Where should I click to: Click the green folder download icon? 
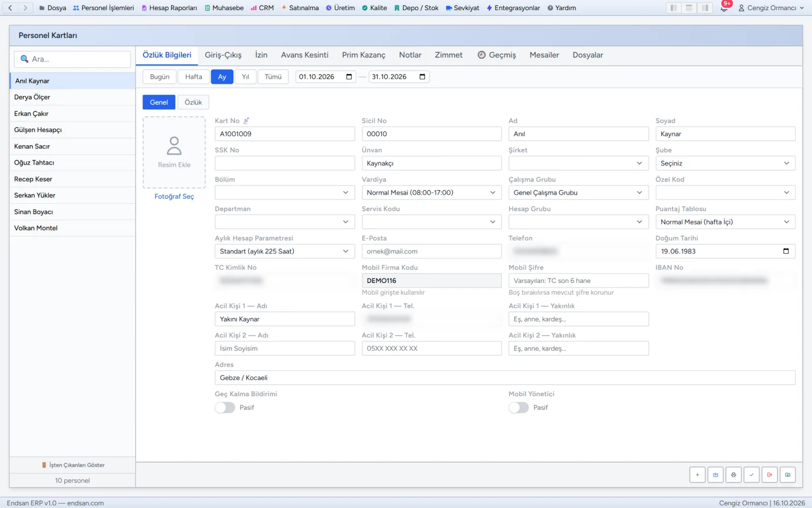coord(788,474)
